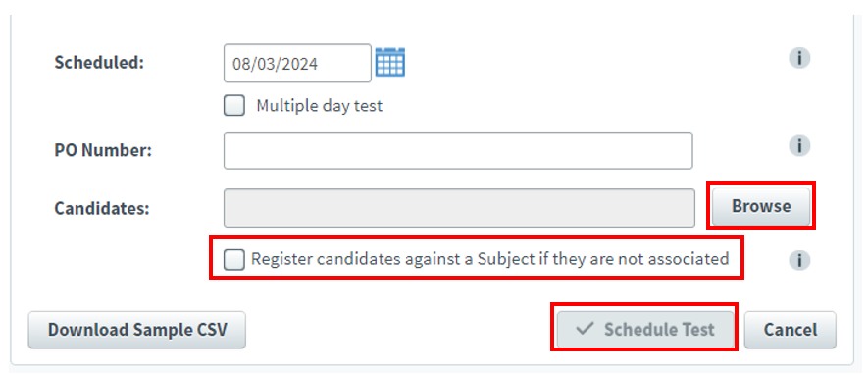Click the "Scheduled:" field label
The height and width of the screenshot is (375, 868).
point(99,63)
